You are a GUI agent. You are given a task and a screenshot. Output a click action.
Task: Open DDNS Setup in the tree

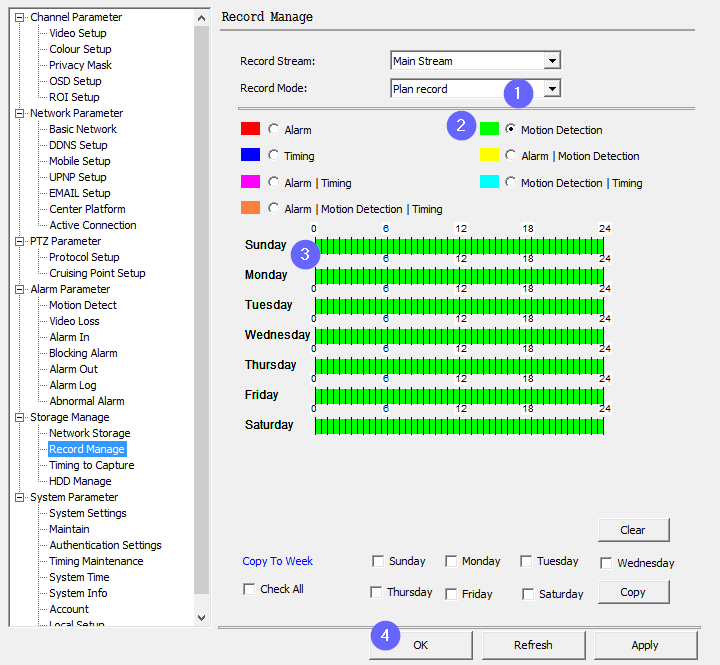click(x=78, y=145)
